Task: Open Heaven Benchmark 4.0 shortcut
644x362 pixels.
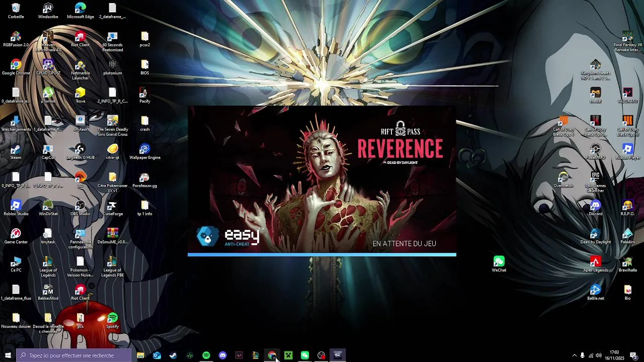Action: (x=48, y=42)
